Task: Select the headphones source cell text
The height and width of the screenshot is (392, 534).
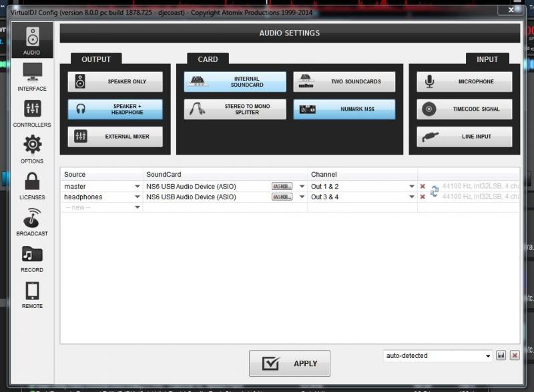Action: (83, 197)
